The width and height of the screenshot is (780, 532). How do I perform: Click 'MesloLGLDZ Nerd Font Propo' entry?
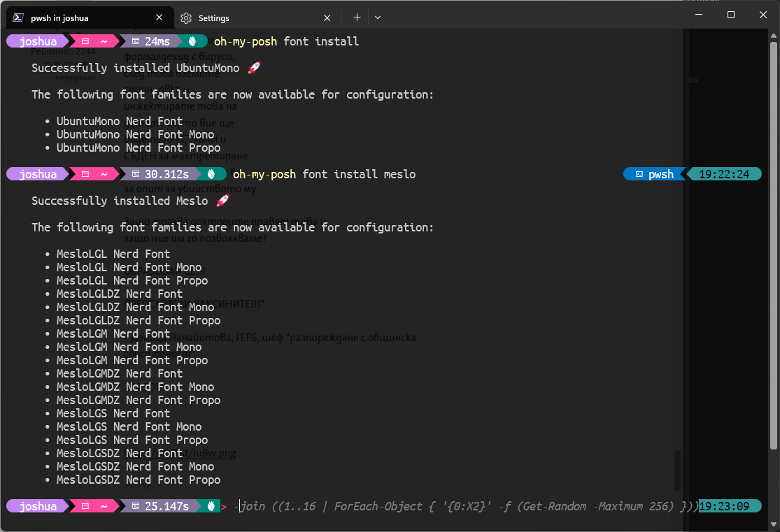(139, 321)
